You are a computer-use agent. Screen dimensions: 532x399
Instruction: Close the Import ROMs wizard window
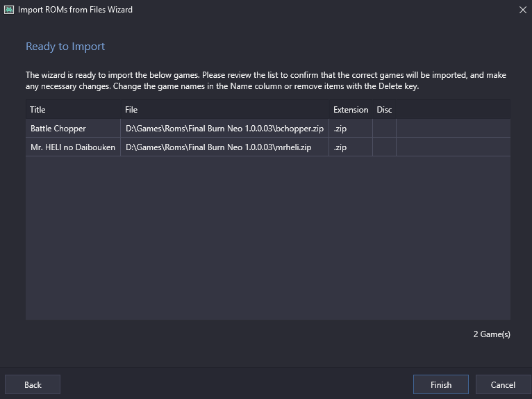click(x=523, y=10)
